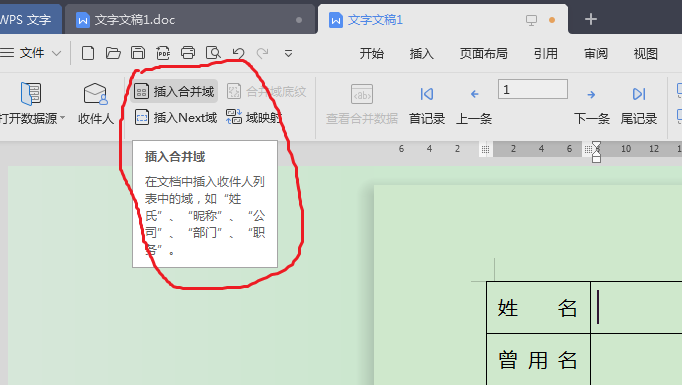Switch to 插入 ribbon tab

coord(421,54)
